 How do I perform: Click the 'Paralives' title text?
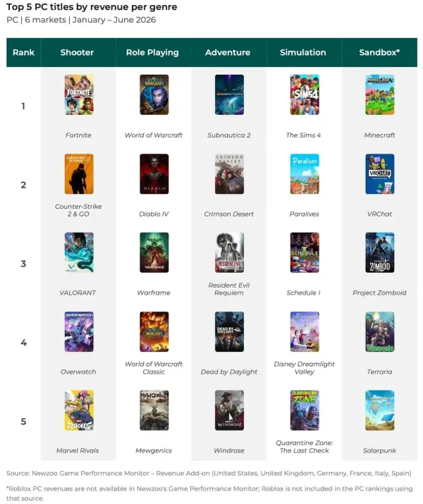click(304, 214)
